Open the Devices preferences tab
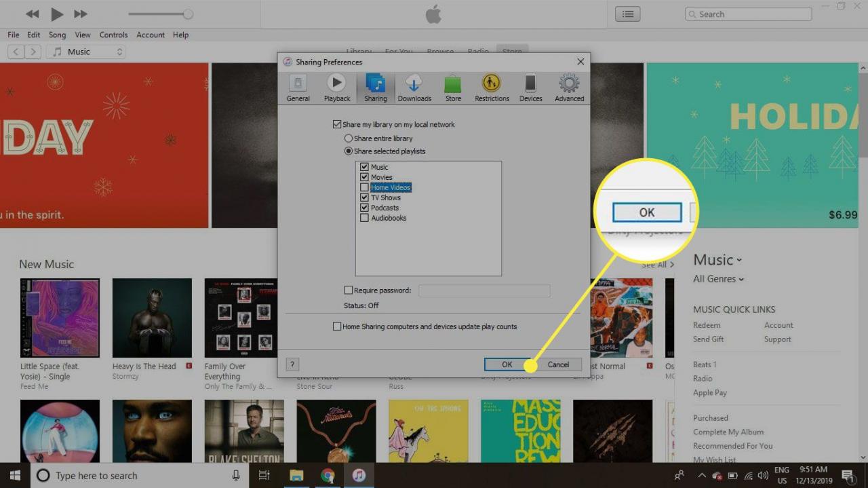 [530, 88]
